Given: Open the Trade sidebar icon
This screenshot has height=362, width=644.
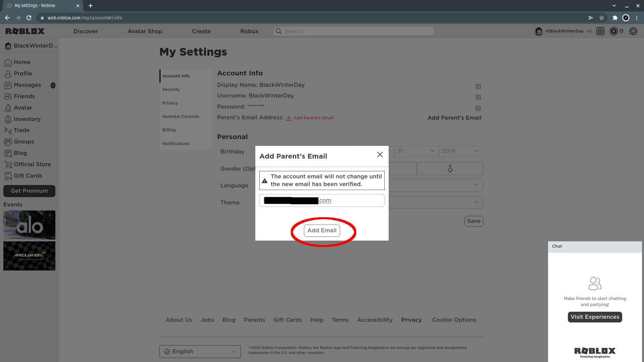Looking at the screenshot, I should coord(8,130).
